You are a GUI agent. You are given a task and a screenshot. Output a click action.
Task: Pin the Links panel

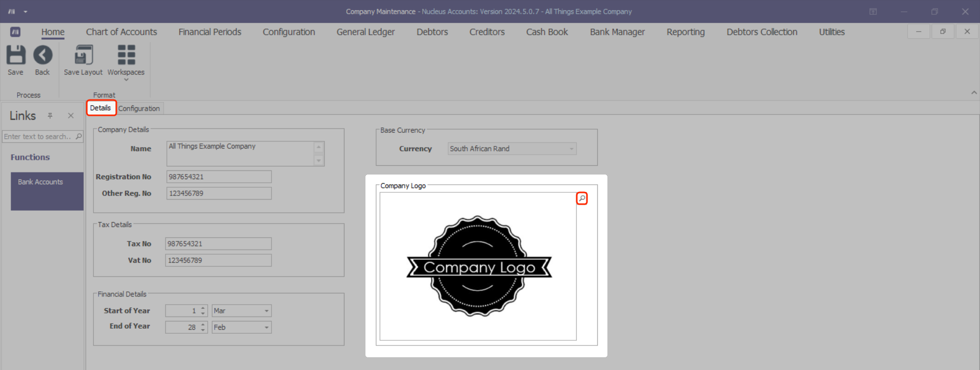(50, 116)
